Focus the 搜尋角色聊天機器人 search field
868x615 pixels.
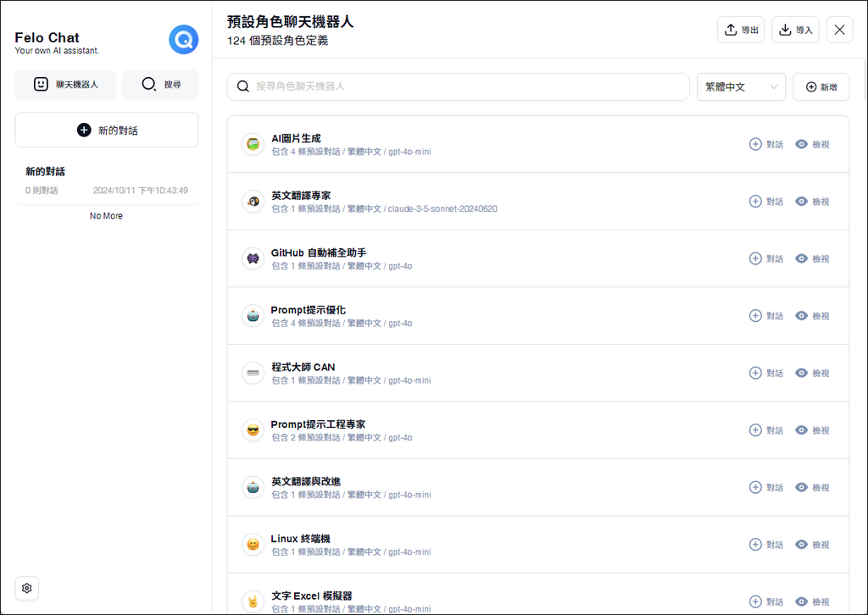point(458,87)
